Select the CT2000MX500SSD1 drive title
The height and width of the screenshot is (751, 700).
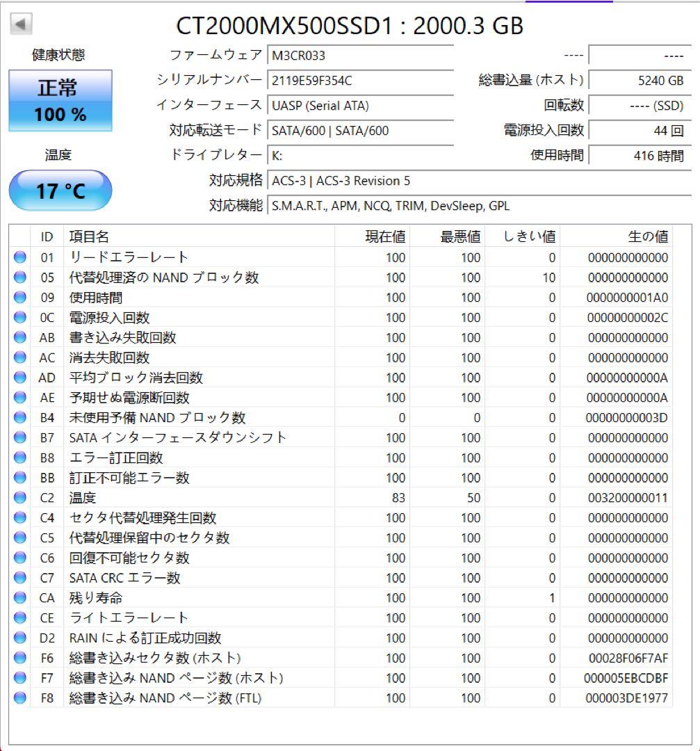point(350,27)
